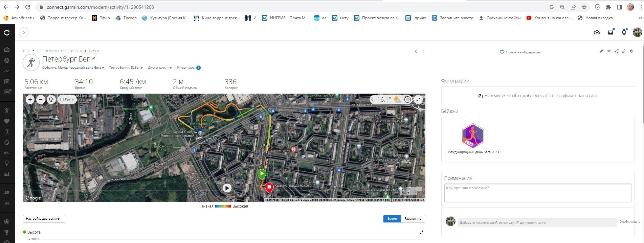Open the news feed icon in sidebar
The width and height of the screenshot is (644, 243).
click(7, 92)
